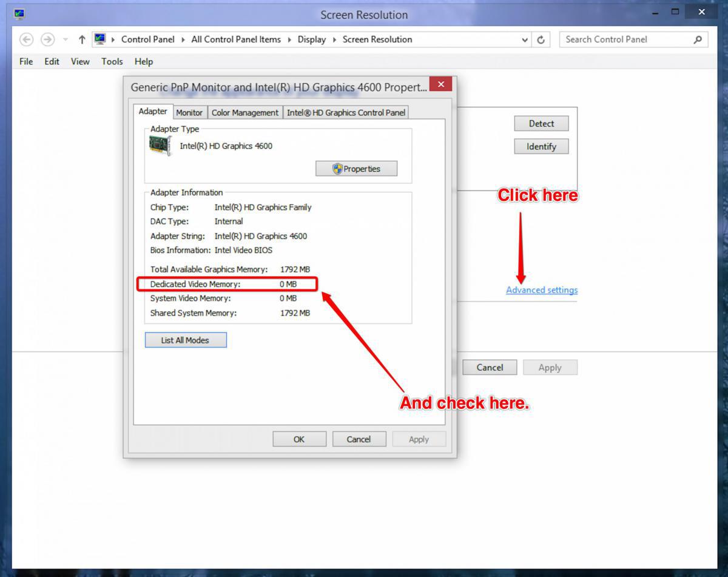
Task: Click Screen Resolution breadcrumb
Action: (377, 39)
